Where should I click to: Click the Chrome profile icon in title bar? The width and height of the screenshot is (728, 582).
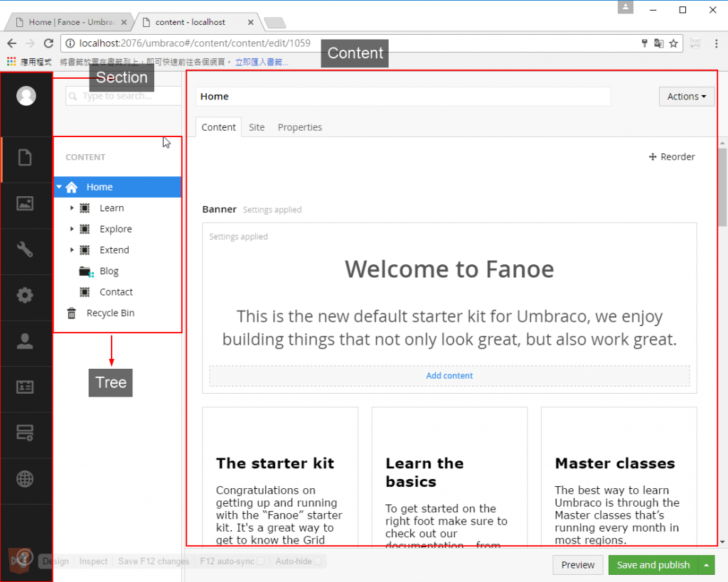point(626,7)
